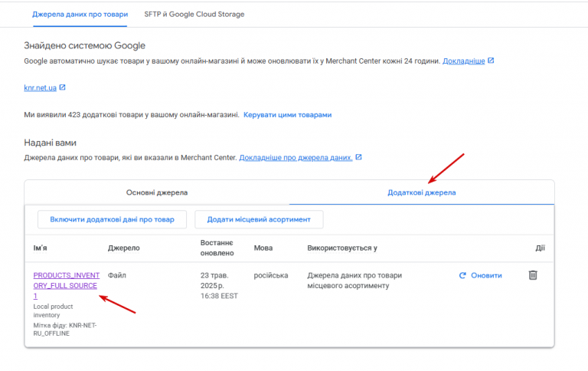Click the Використовується у column header
The image size is (588, 371).
point(342,248)
